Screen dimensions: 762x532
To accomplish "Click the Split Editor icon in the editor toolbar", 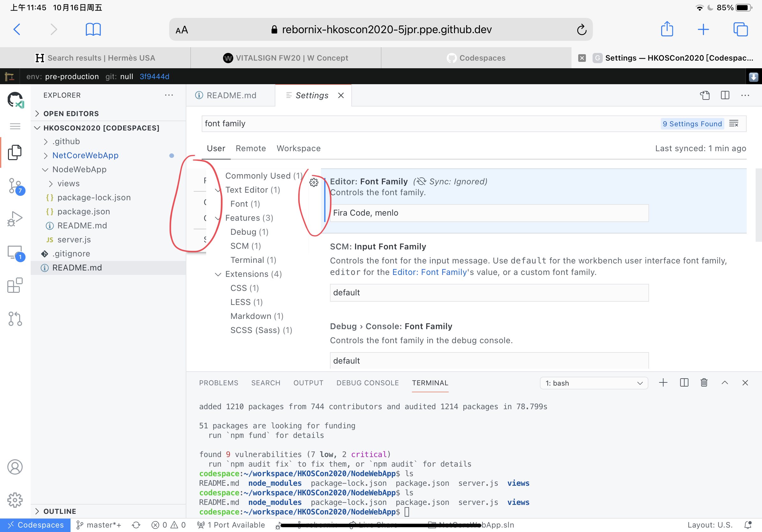I will (x=725, y=95).
